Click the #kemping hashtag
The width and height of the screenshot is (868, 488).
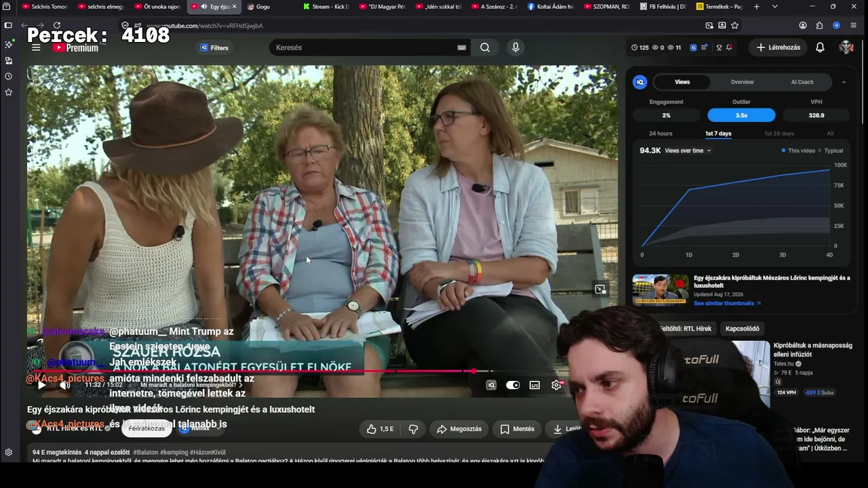click(174, 452)
